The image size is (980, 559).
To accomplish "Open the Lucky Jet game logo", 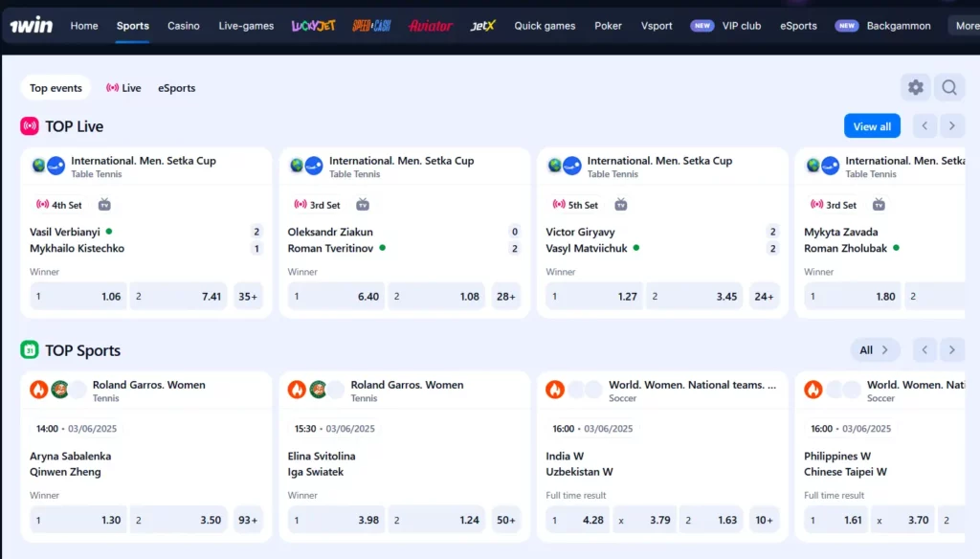I will tap(313, 26).
